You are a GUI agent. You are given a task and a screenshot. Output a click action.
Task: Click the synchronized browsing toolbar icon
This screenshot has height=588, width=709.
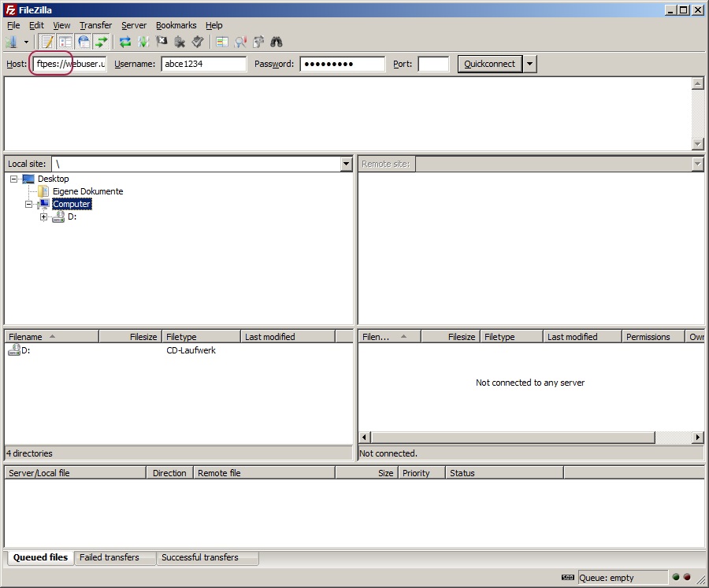[258, 42]
